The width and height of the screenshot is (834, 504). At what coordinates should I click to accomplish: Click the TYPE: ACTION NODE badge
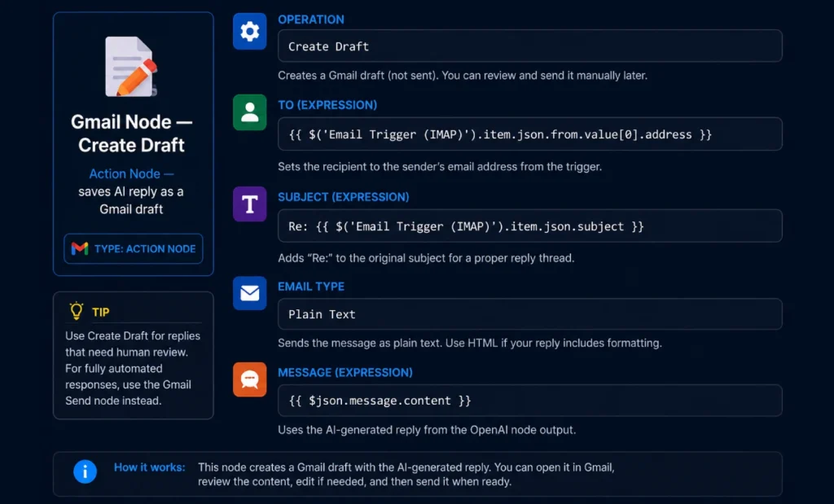tap(134, 249)
